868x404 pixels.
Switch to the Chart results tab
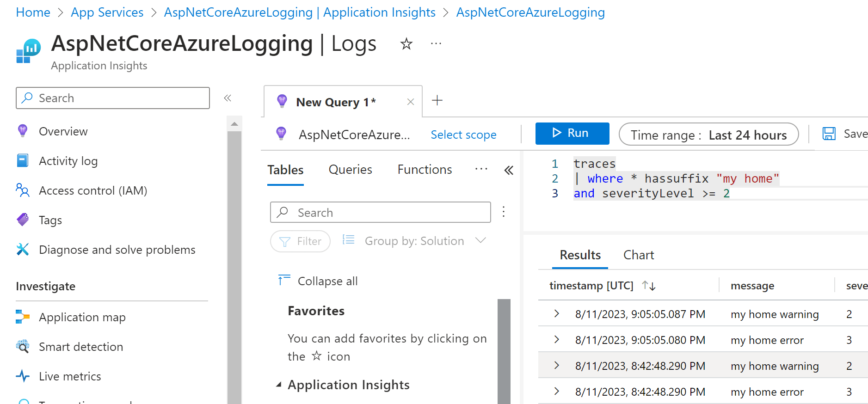click(x=638, y=255)
